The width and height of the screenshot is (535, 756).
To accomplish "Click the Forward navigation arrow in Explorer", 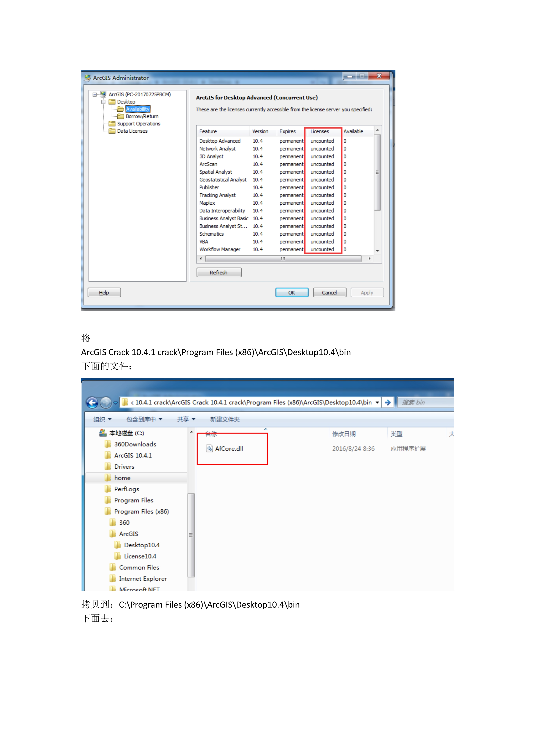I will coord(106,402).
